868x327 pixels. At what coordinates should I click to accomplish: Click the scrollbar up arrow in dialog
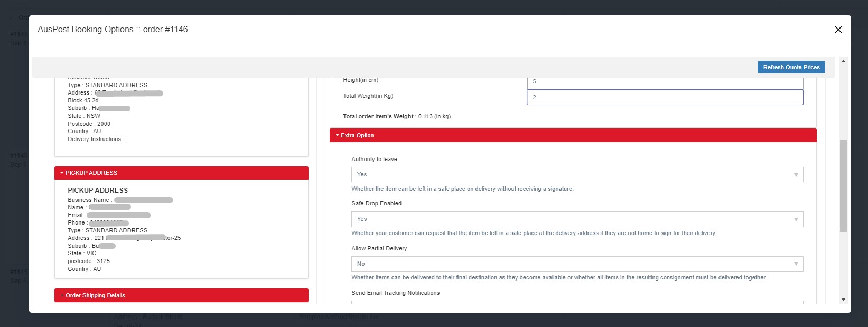click(x=843, y=61)
